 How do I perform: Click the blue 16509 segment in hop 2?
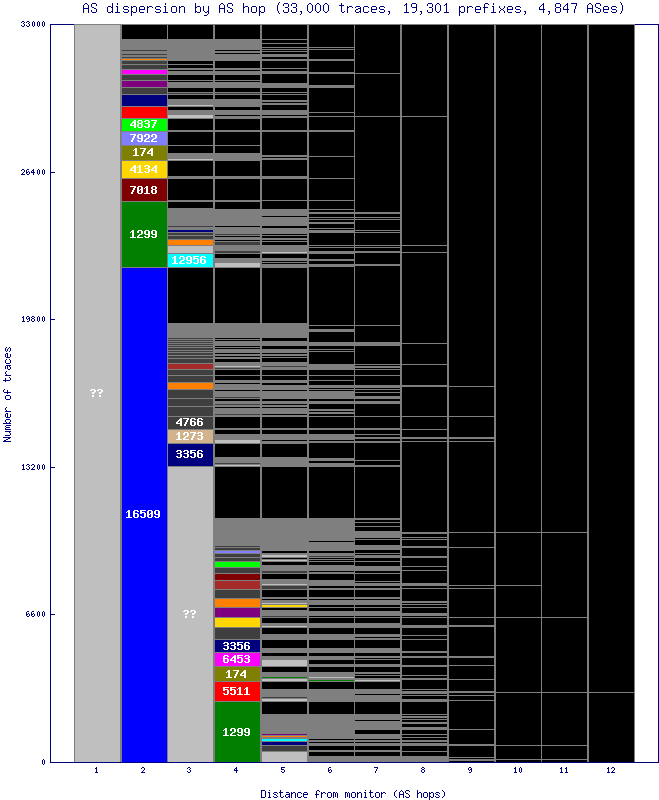(x=144, y=514)
